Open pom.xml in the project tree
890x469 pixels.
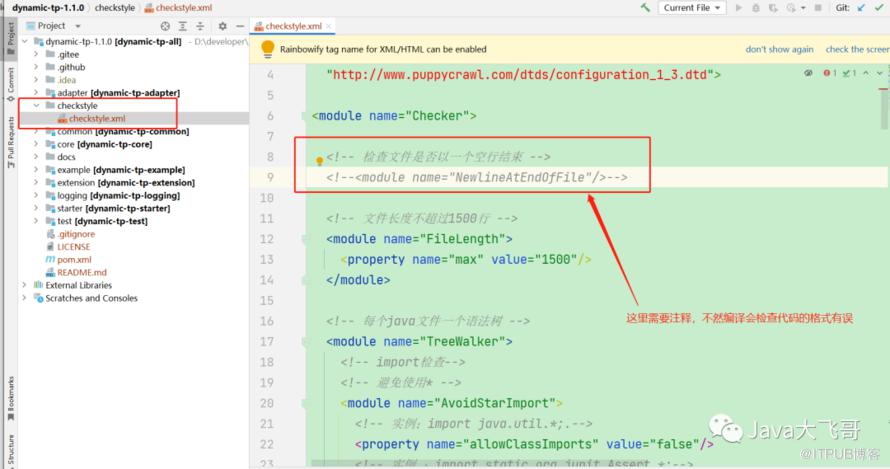pyautogui.click(x=74, y=259)
